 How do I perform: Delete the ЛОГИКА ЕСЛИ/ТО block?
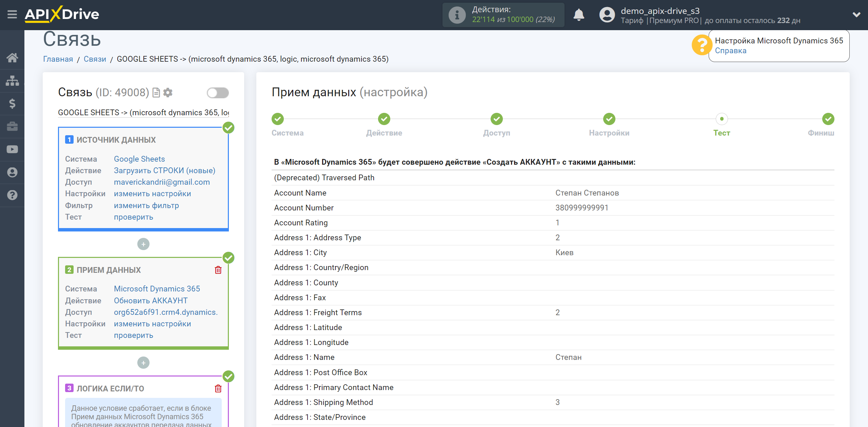(218, 388)
